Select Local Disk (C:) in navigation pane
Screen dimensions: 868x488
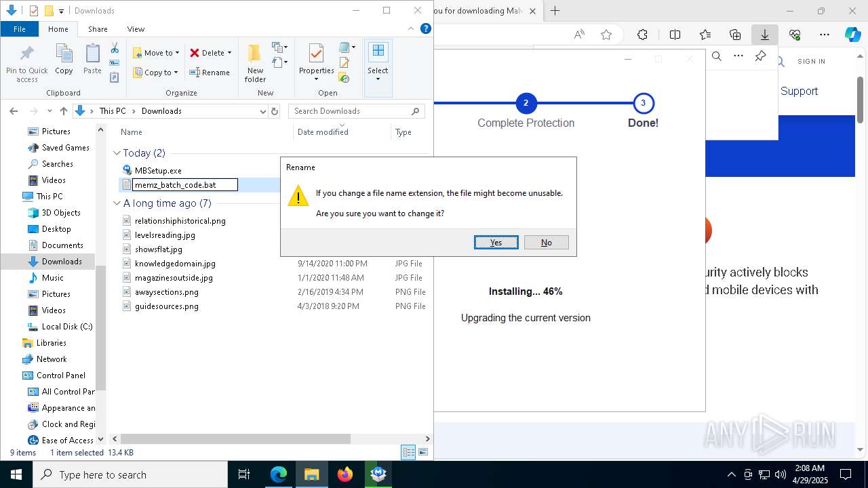click(x=67, y=327)
